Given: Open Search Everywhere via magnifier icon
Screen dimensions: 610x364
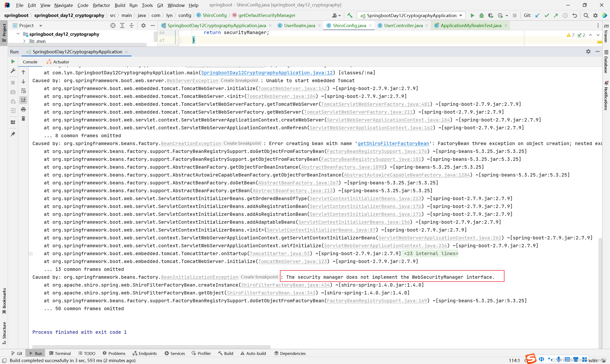Looking at the screenshot, I should click(586, 15).
